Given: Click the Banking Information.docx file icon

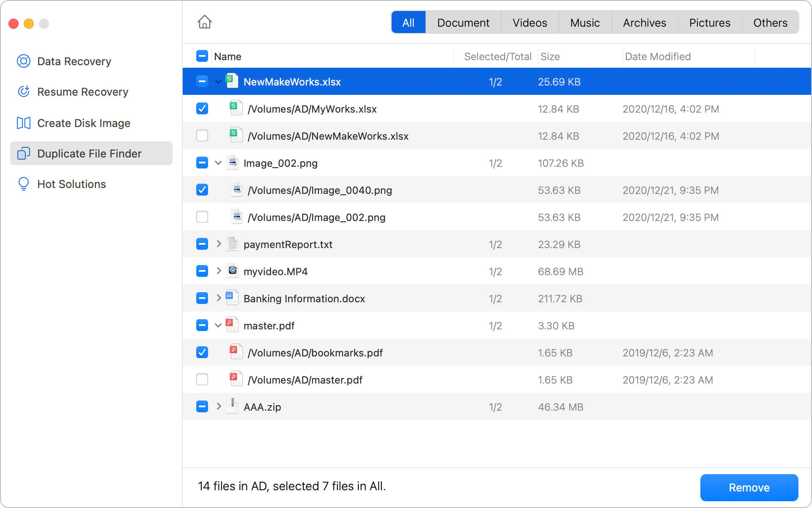Looking at the screenshot, I should coord(233,298).
